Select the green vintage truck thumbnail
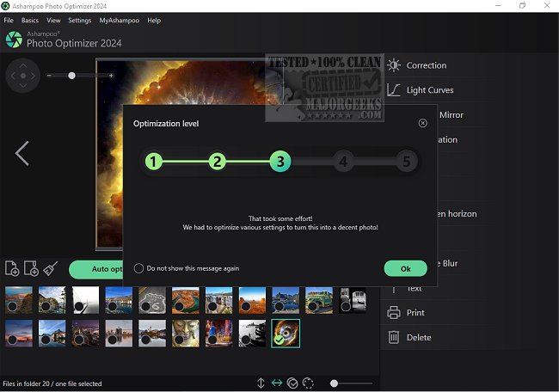The width and height of the screenshot is (559, 392). coord(319,300)
